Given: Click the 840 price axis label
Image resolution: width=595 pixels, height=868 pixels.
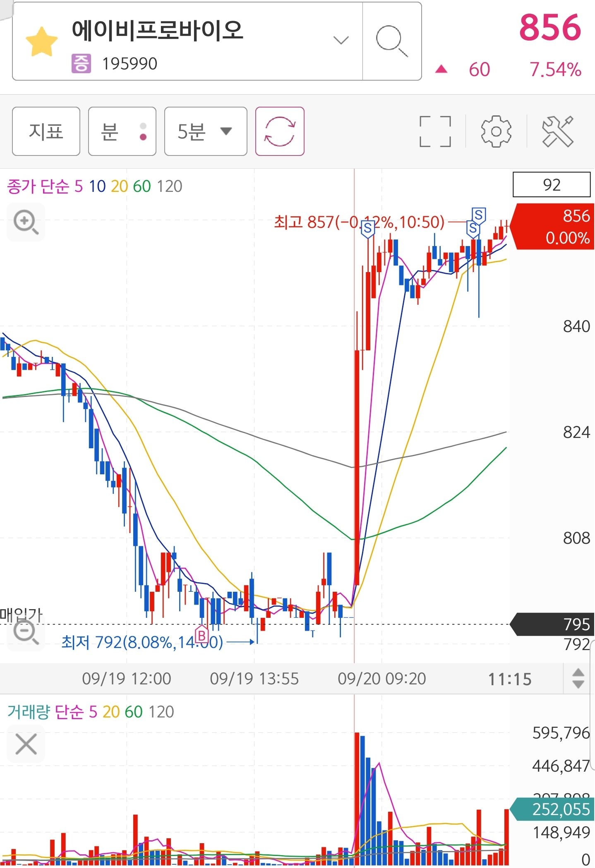Looking at the screenshot, I should point(576,326).
